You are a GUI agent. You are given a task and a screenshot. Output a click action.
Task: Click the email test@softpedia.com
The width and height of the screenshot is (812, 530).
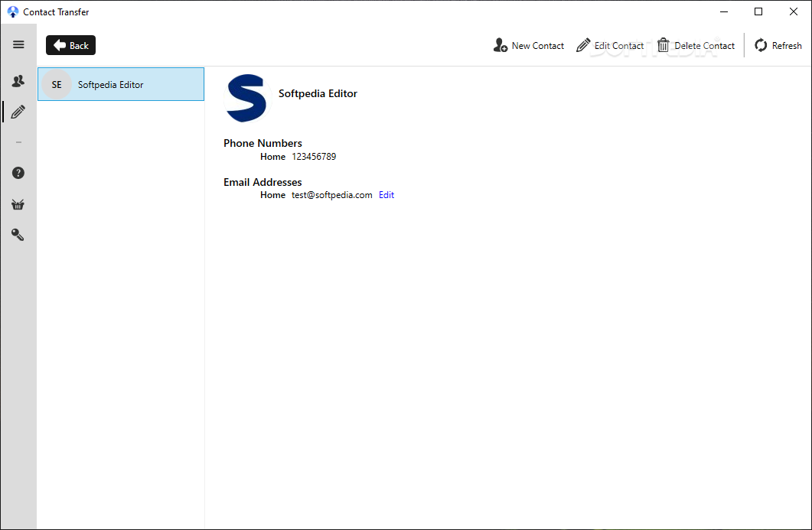[x=332, y=195]
